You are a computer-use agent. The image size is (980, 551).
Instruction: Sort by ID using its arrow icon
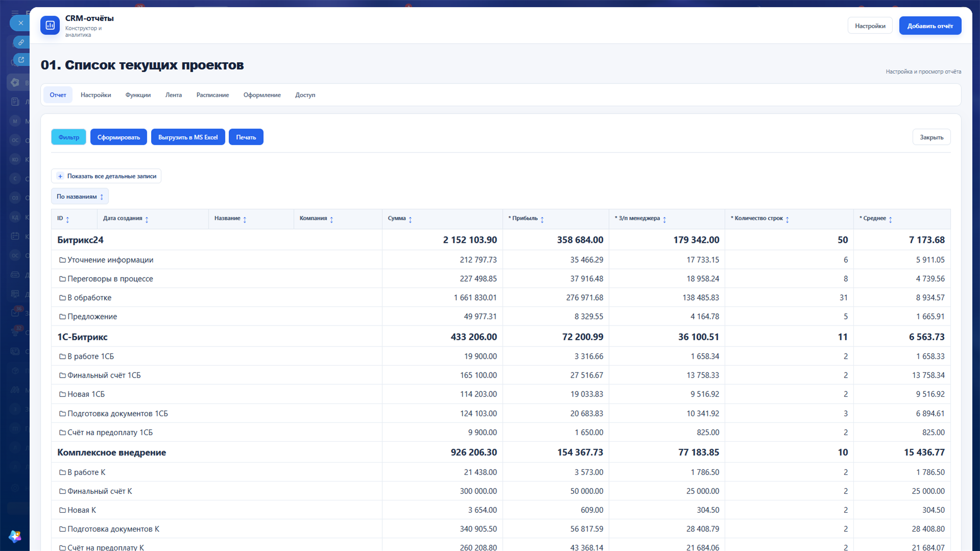coord(67,219)
